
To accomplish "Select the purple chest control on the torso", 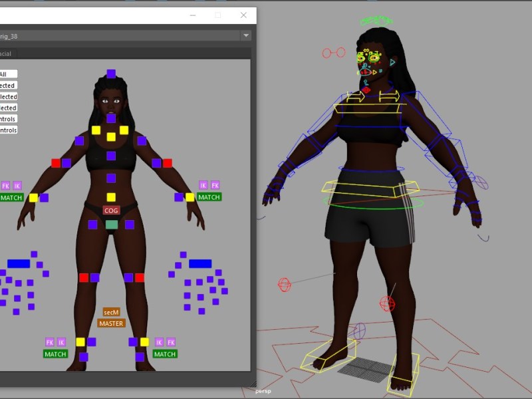I will [x=111, y=156].
